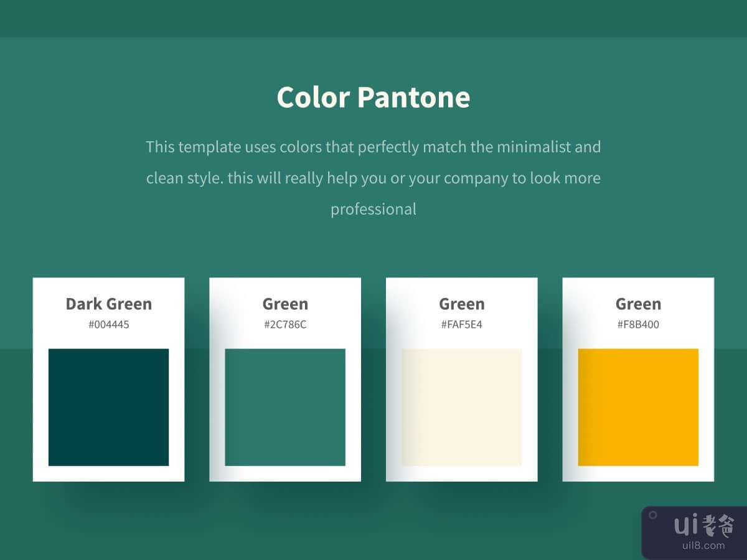The image size is (747, 560).
Task: Click the Green title above #2C786C
Action: click(x=285, y=304)
